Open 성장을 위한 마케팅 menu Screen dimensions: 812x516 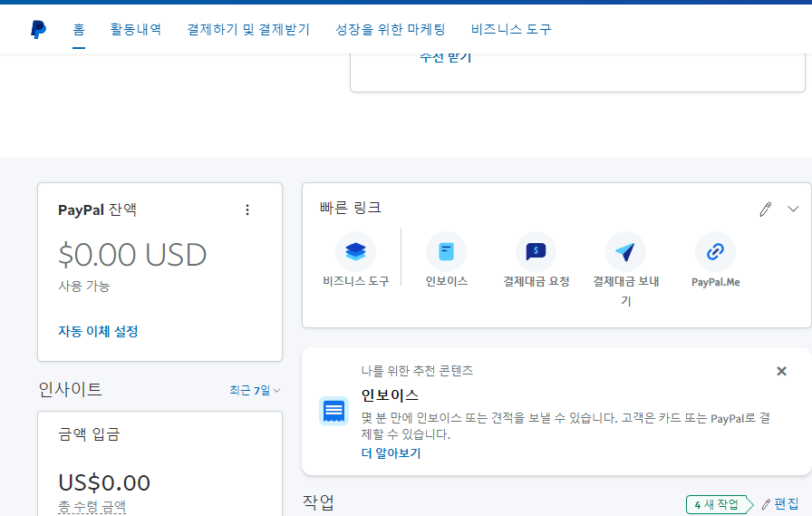[390, 30]
